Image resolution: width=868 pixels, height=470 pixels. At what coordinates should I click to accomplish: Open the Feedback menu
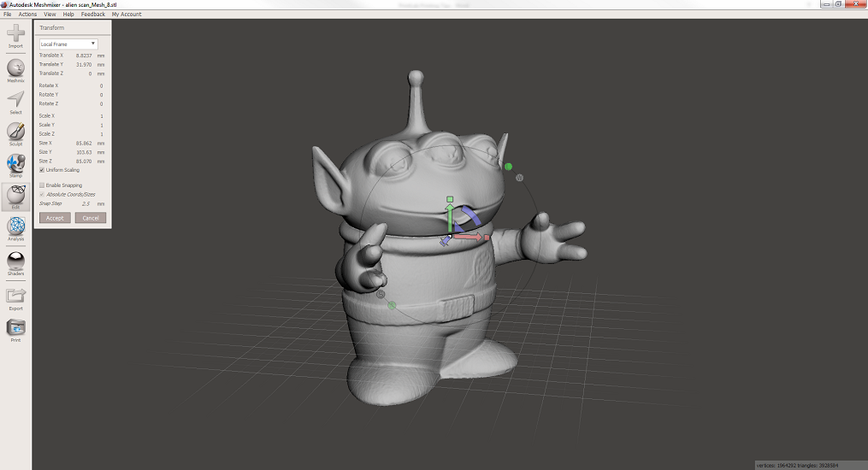pyautogui.click(x=92, y=15)
